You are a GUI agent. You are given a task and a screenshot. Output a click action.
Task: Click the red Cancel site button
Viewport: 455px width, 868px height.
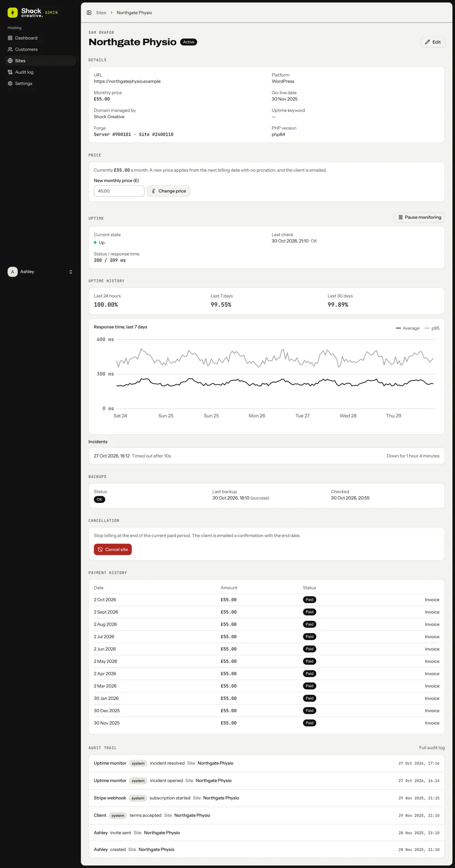coord(113,549)
